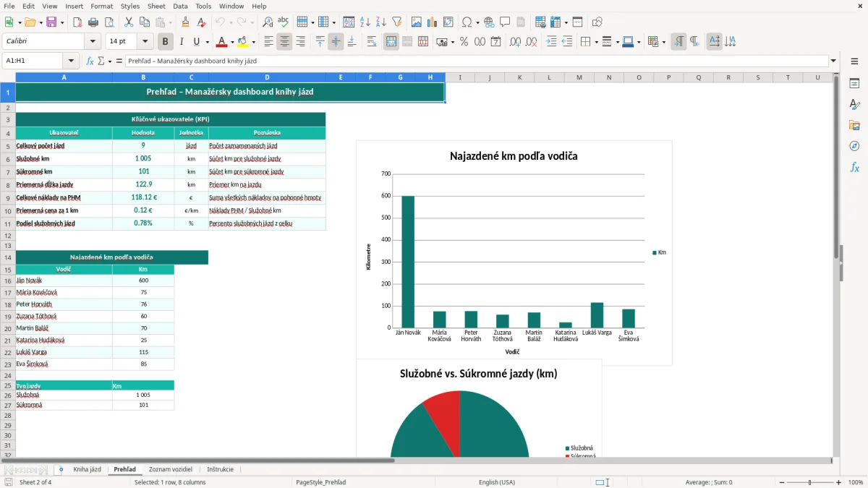This screenshot has width=868, height=488.
Task: Cut selection with the scissors icon
Action: pos(128,22)
